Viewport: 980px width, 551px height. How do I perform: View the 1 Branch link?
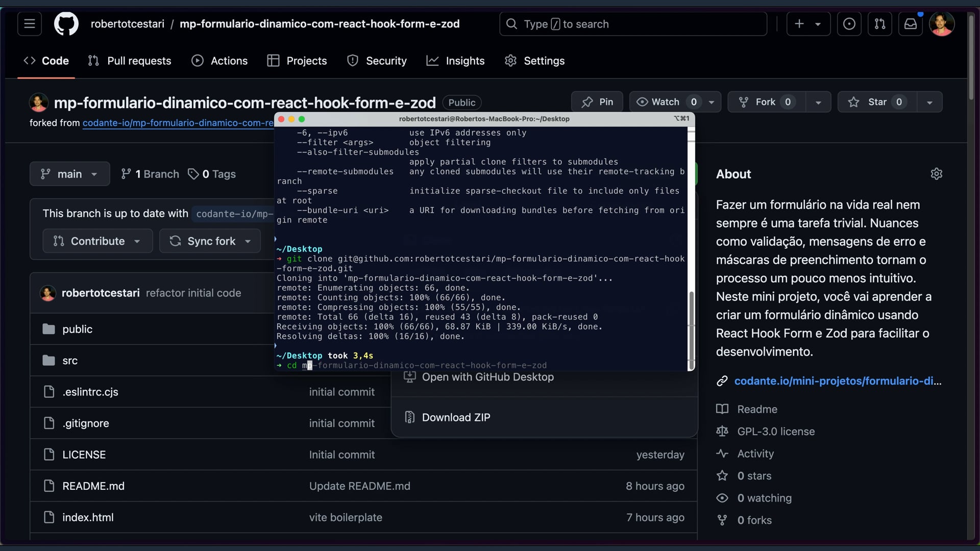(x=150, y=174)
